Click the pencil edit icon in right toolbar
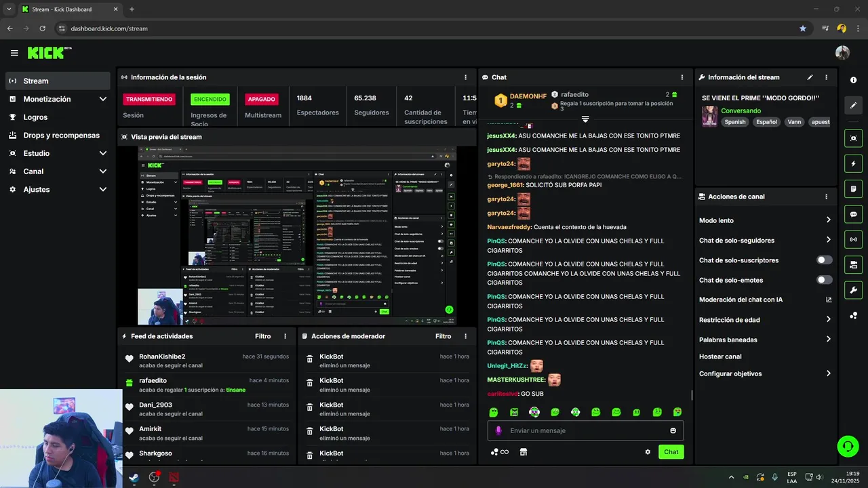Screen dimensions: 868x488 pos(853,106)
